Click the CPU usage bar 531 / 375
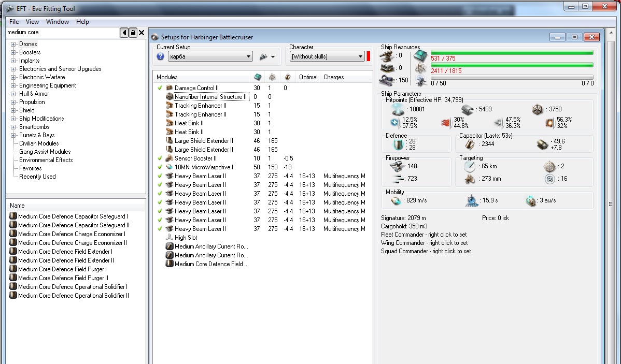Image resolution: width=621 pixels, height=364 pixels. 512,52
